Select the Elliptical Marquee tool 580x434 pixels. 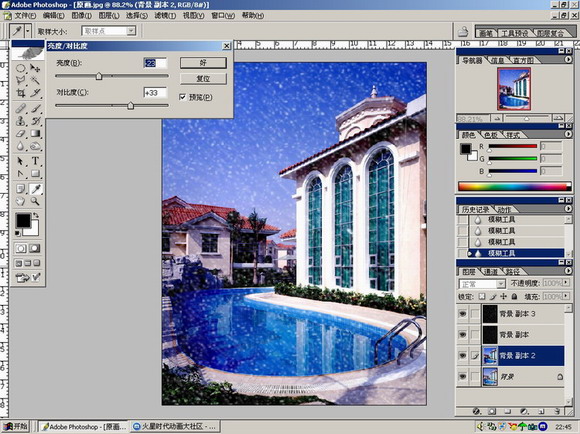pyautogui.click(x=20, y=68)
